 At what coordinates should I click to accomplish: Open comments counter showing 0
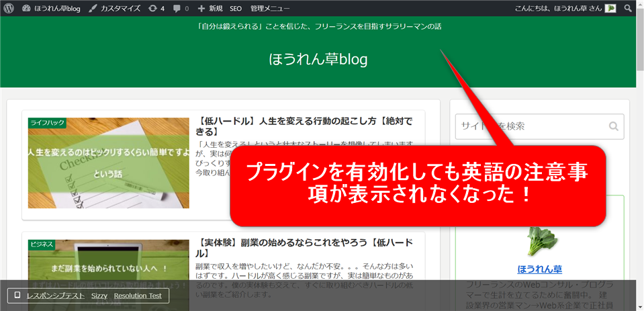point(181,8)
